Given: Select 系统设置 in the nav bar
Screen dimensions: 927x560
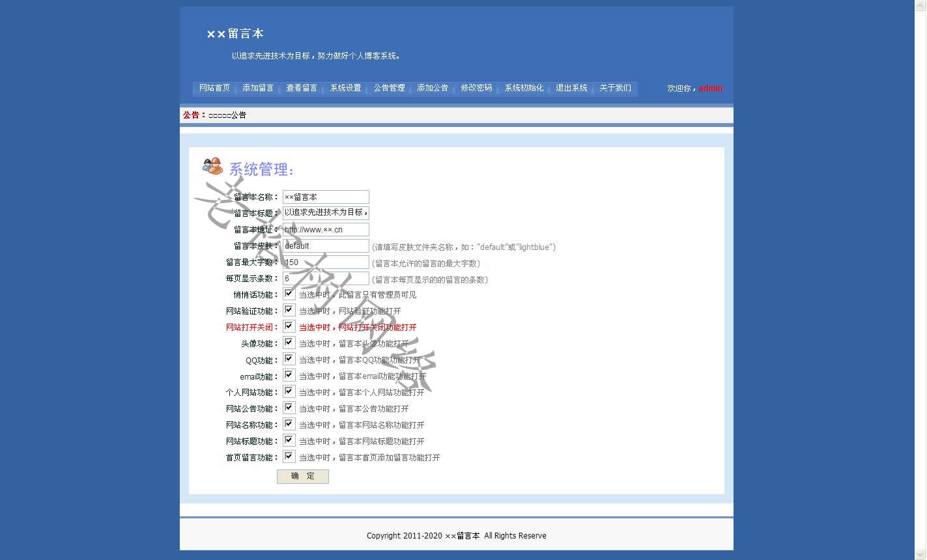Looking at the screenshot, I should pyautogui.click(x=345, y=88).
